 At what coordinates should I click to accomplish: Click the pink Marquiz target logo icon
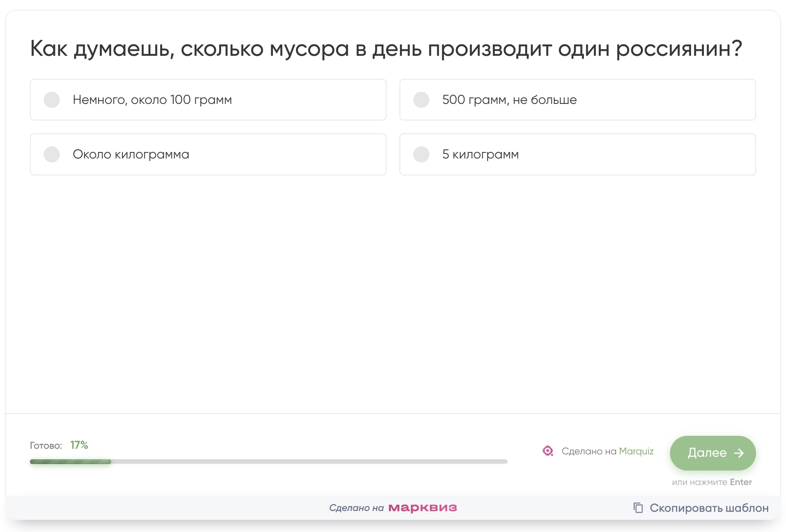tap(547, 451)
